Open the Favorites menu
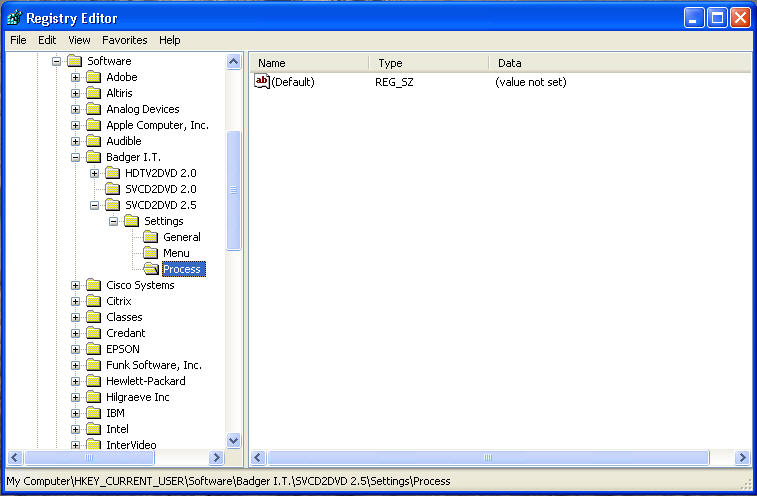Viewport: 757px width, 496px height. (x=125, y=40)
